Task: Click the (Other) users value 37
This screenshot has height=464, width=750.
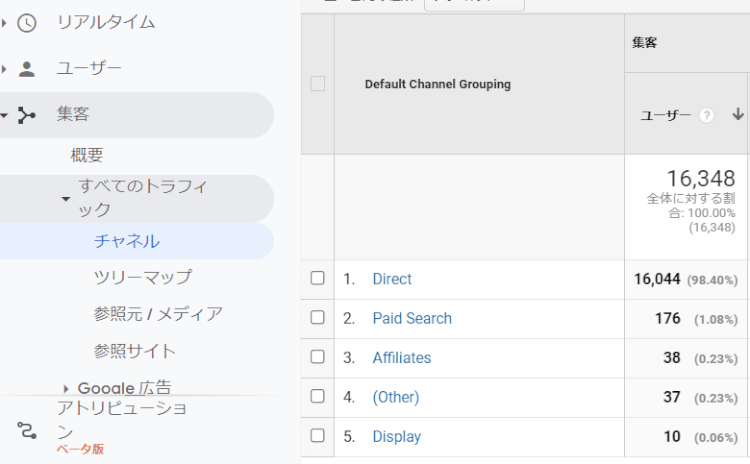Action: click(672, 397)
